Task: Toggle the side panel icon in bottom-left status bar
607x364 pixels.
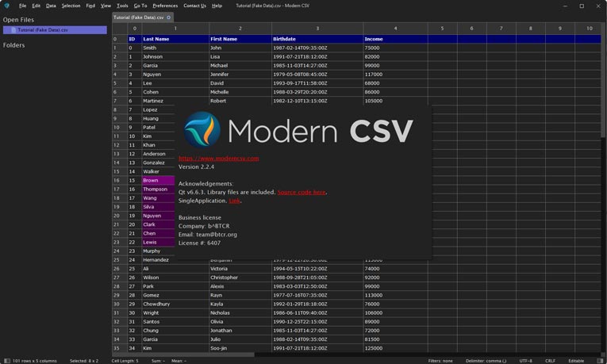Action: 6,361
